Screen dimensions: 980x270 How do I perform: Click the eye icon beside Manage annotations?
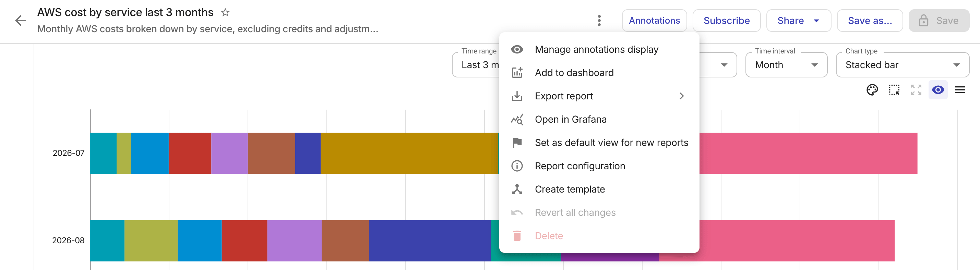(517, 49)
